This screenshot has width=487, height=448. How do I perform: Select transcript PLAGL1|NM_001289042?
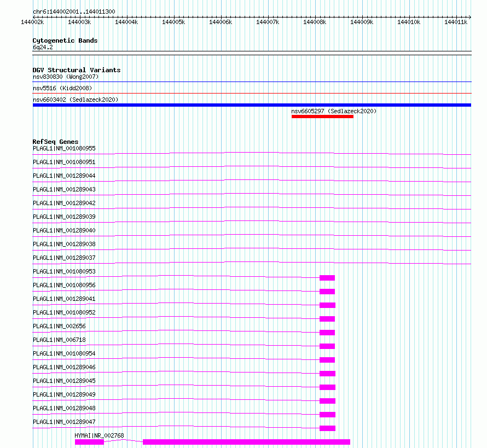64,203
